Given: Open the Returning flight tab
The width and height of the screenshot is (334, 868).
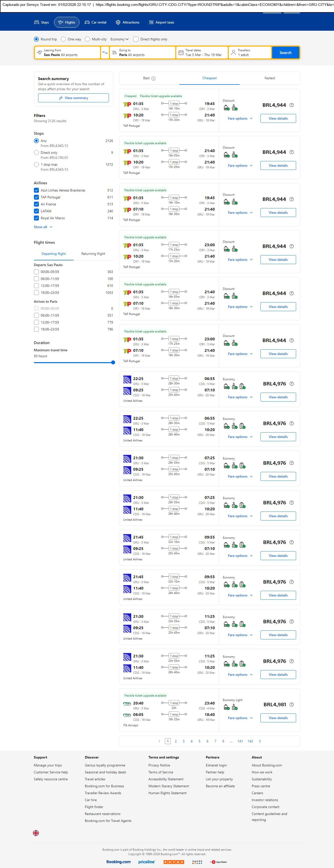Looking at the screenshot, I should pos(93,254).
